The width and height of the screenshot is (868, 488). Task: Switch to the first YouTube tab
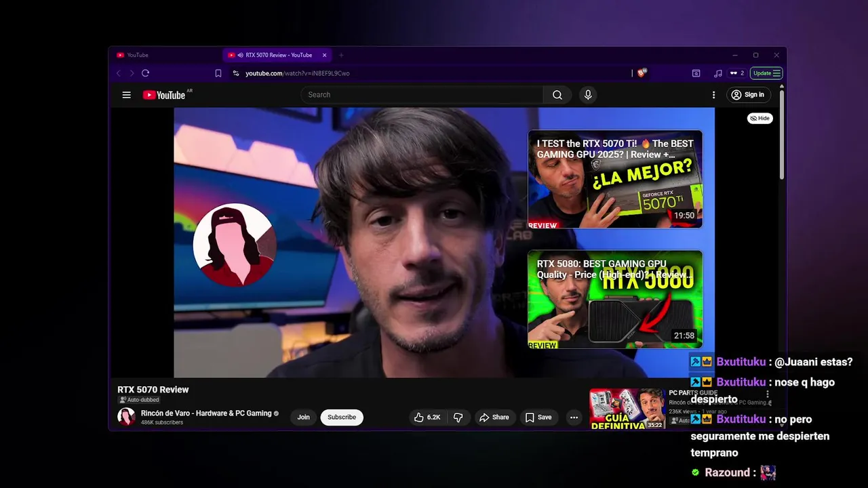166,55
